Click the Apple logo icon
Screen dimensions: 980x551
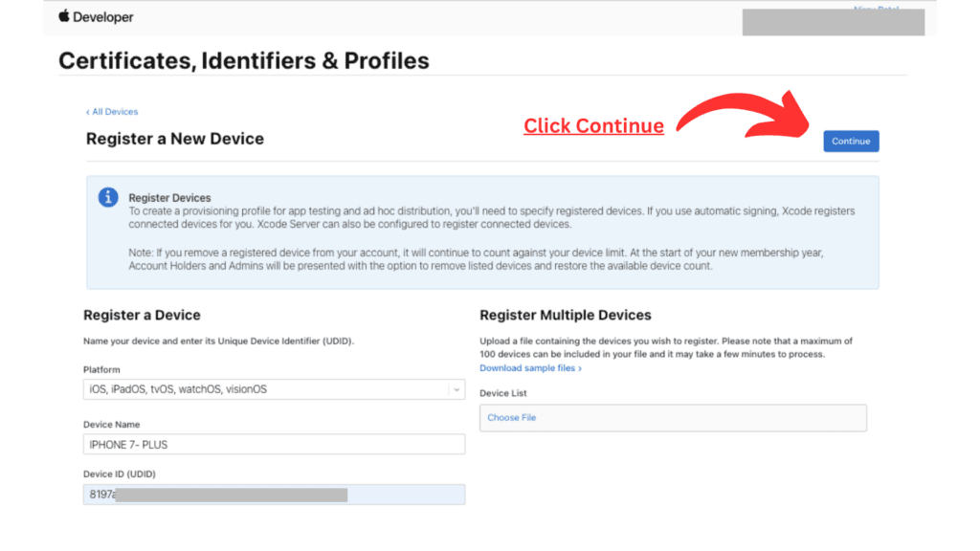point(65,16)
